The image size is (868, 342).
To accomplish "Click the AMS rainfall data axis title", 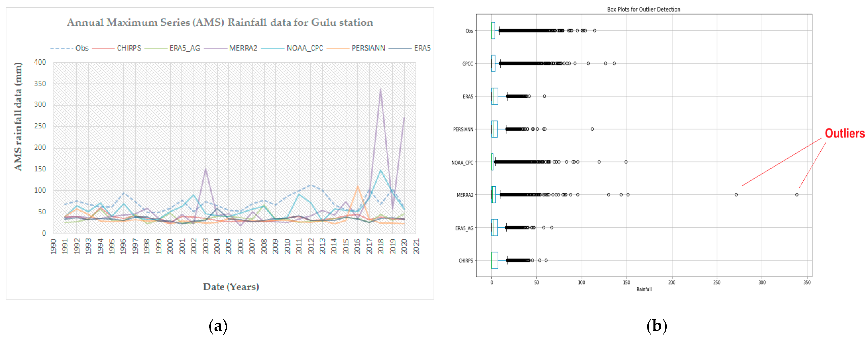I will 18,116.
